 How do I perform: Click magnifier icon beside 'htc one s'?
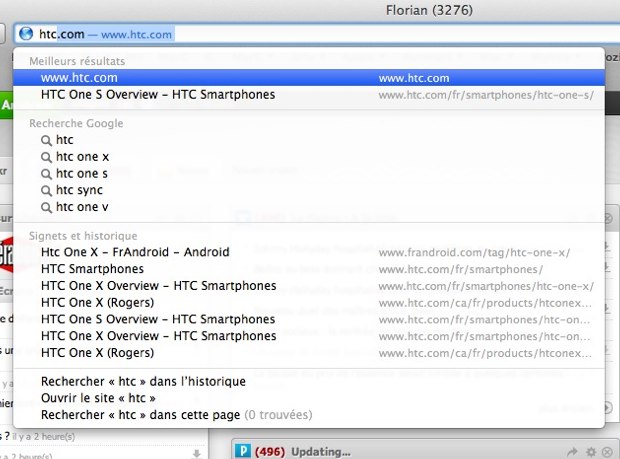46,174
